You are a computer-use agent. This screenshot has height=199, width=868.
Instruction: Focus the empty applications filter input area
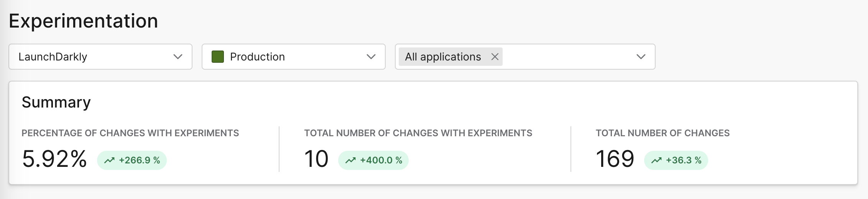(567, 57)
